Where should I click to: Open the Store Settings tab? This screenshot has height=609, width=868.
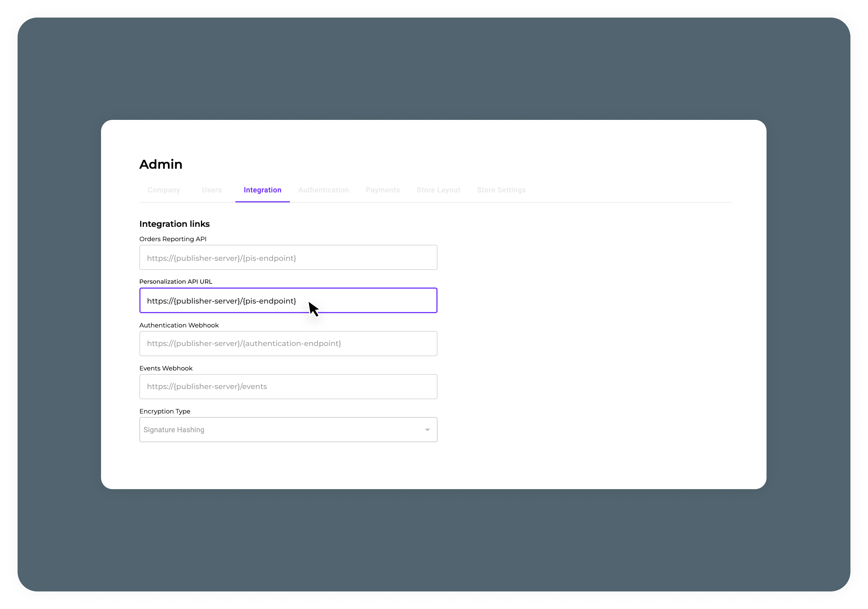pyautogui.click(x=501, y=190)
